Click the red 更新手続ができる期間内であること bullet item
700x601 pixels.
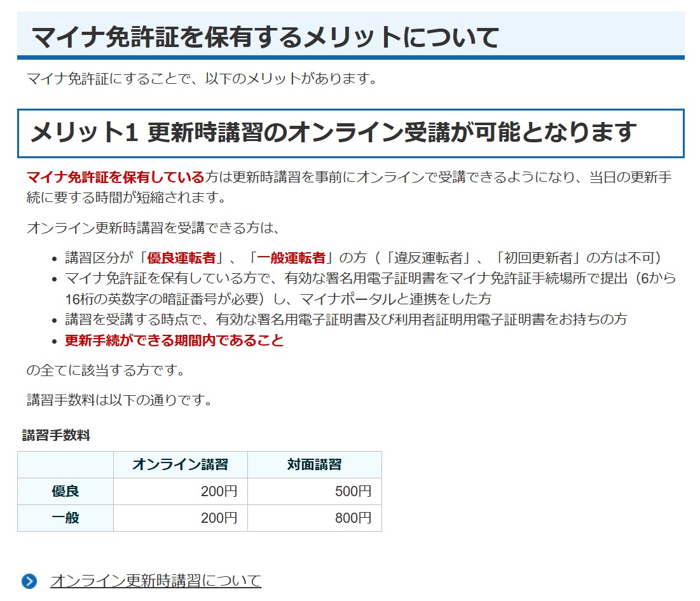pos(174,341)
